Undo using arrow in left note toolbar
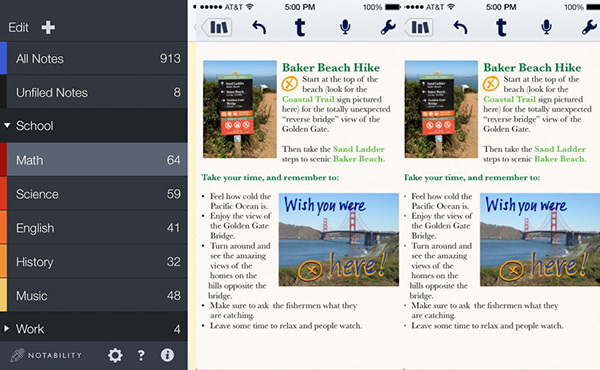 click(x=259, y=28)
